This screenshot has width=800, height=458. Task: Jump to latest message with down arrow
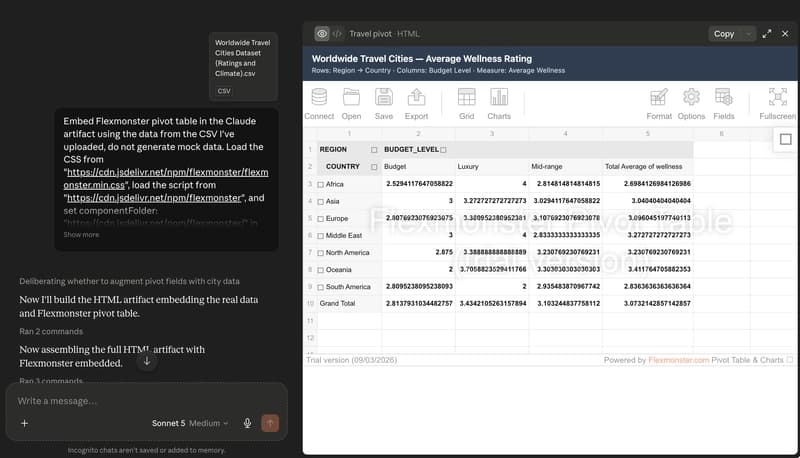(x=146, y=361)
